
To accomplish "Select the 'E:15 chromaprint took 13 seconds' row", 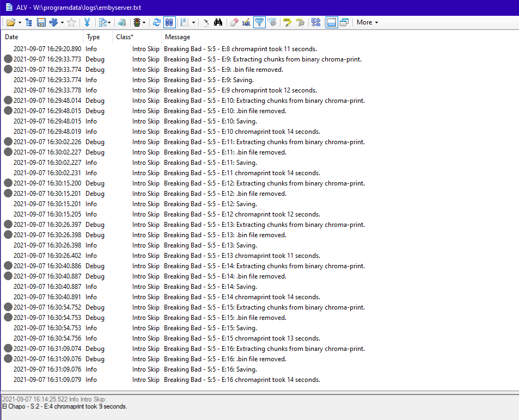I will click(x=259, y=338).
